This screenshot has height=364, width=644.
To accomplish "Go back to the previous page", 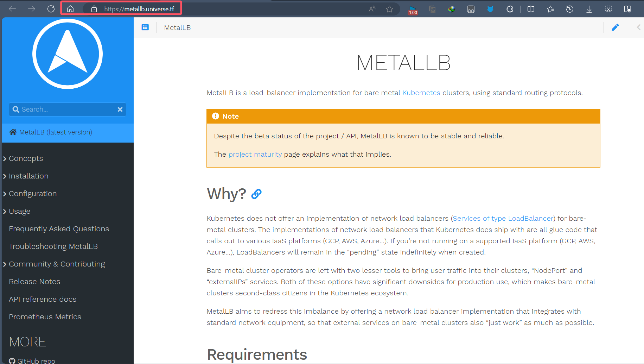I will tap(12, 9).
